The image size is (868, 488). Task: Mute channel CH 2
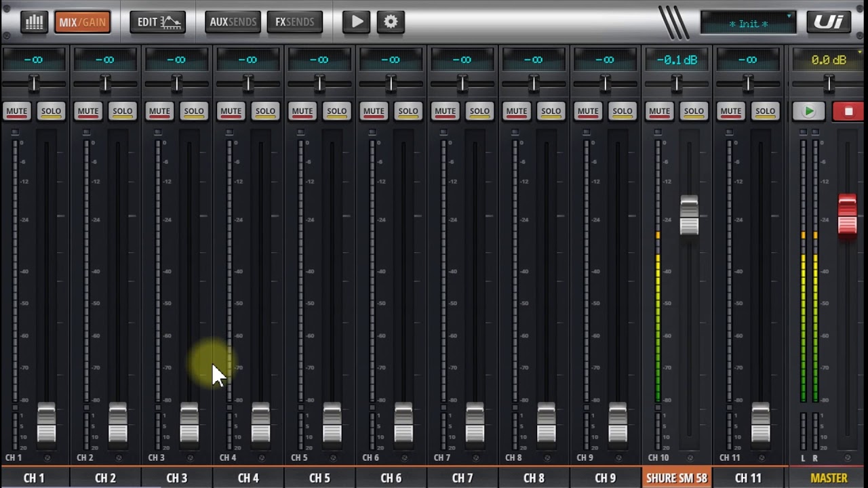(x=88, y=111)
